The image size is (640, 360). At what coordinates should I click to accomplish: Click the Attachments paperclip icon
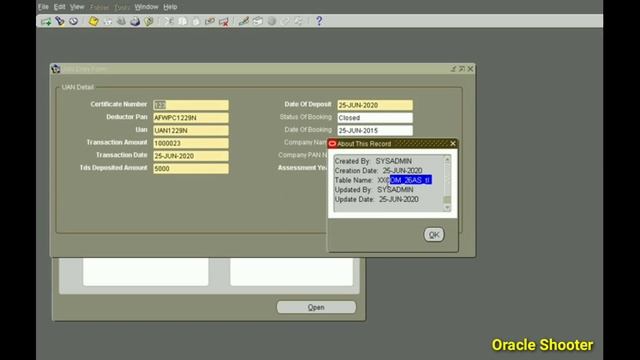click(x=285, y=21)
